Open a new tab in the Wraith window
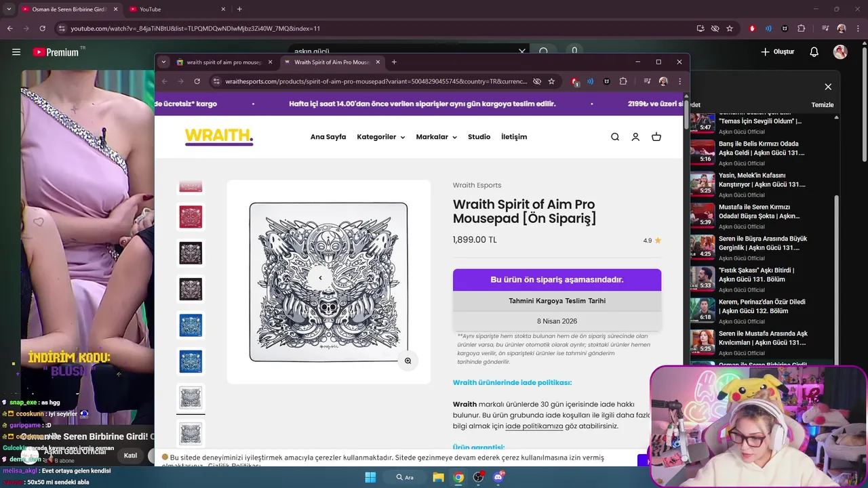 (394, 62)
